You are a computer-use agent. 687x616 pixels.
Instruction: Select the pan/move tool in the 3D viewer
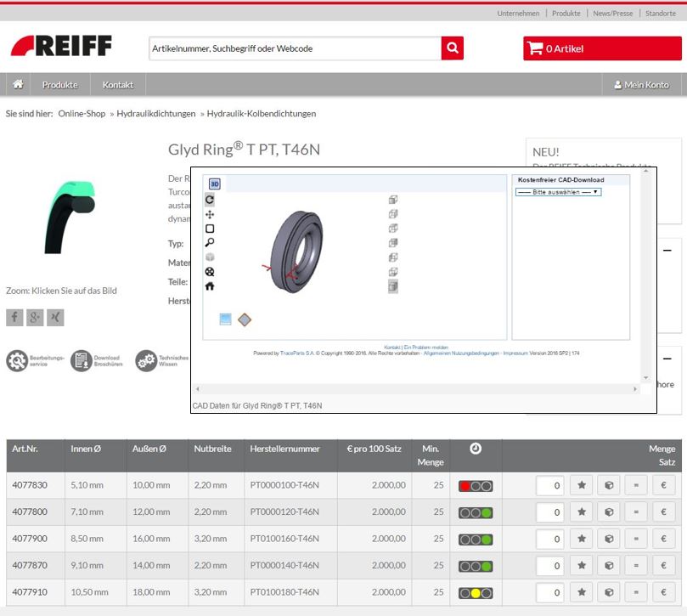[210, 214]
